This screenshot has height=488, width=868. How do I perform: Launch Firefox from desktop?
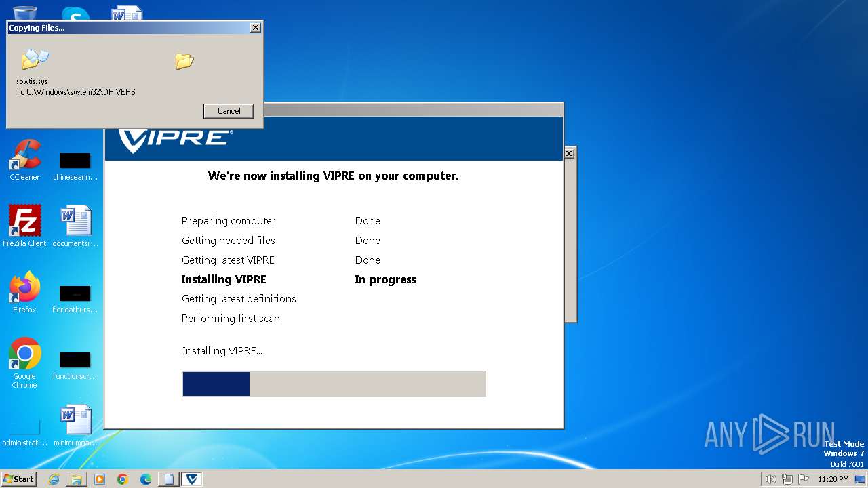click(x=24, y=293)
